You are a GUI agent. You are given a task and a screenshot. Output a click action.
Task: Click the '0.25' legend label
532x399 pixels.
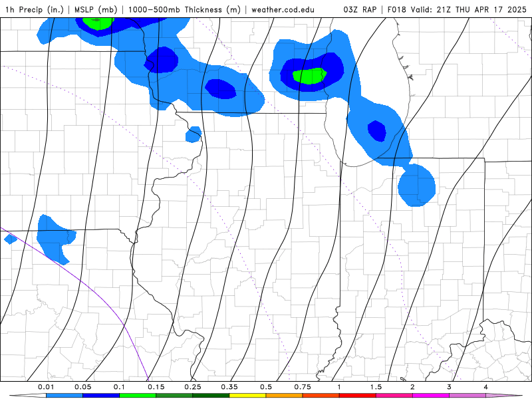193,387
